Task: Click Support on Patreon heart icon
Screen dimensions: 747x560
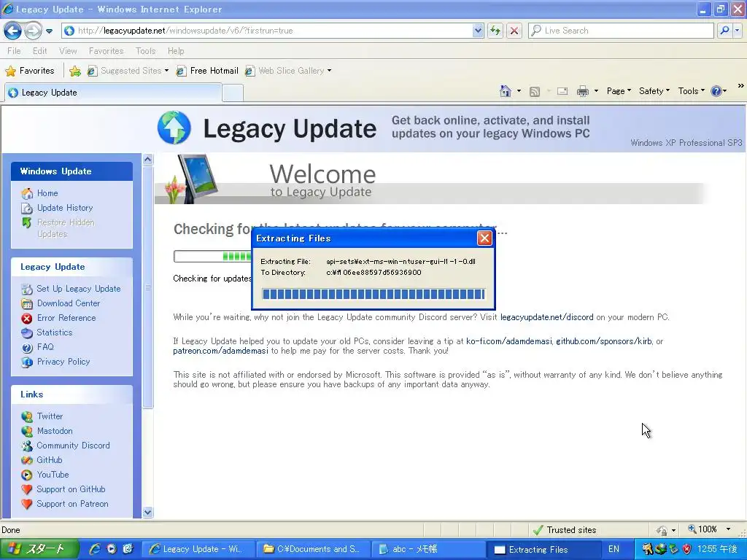Action: [27, 504]
